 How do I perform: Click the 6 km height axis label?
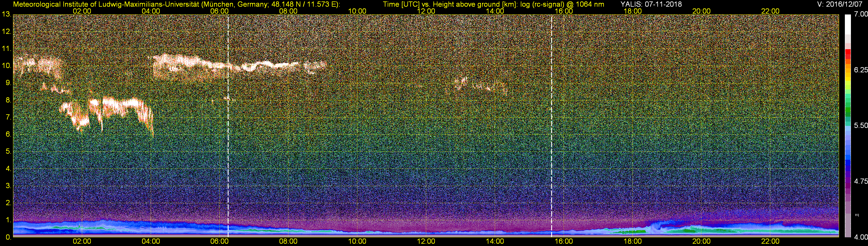click(8, 134)
